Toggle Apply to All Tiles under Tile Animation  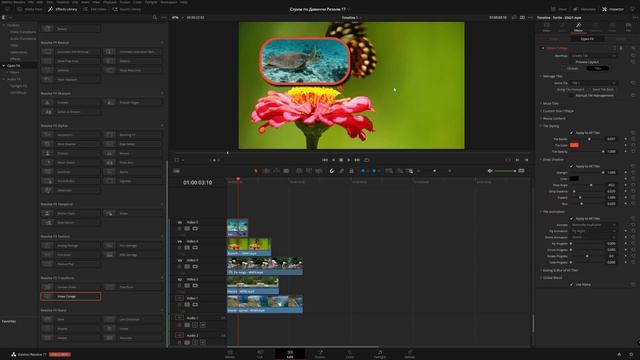pyautogui.click(x=571, y=218)
